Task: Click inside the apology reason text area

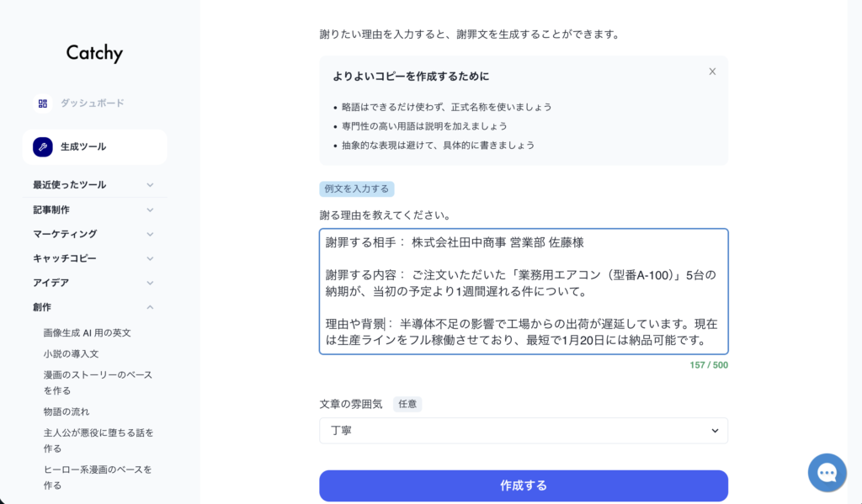Action: tap(524, 290)
